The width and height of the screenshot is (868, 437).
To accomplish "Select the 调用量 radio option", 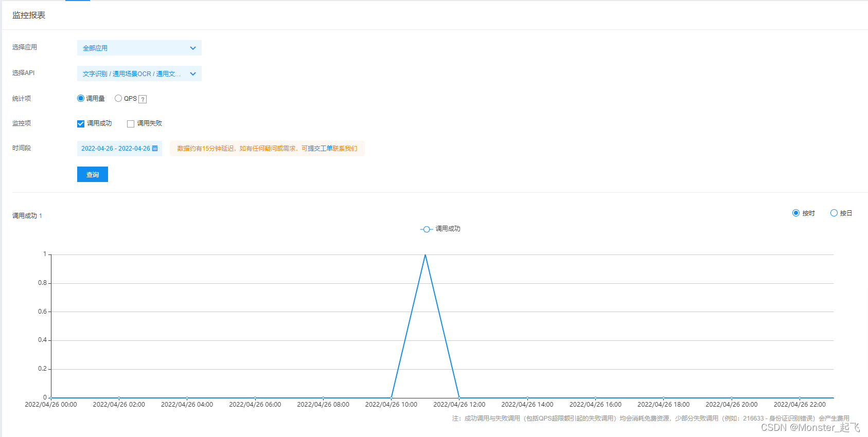I will 81,98.
